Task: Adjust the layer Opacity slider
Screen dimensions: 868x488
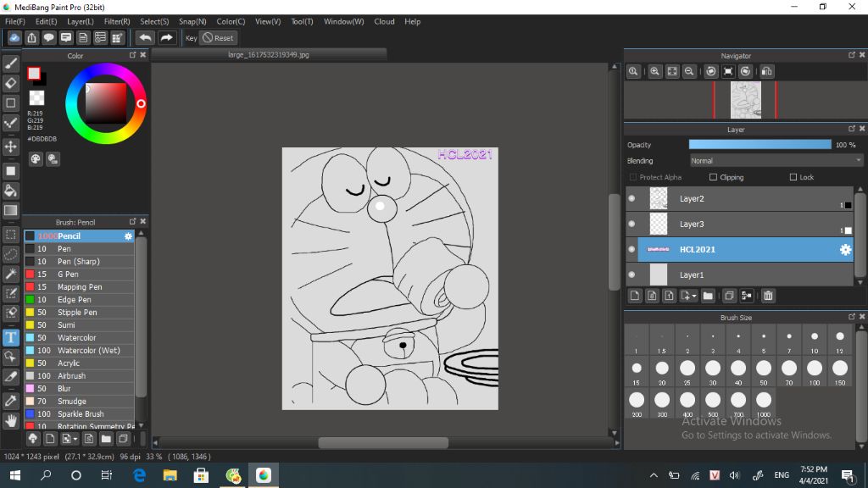Action: (x=759, y=144)
